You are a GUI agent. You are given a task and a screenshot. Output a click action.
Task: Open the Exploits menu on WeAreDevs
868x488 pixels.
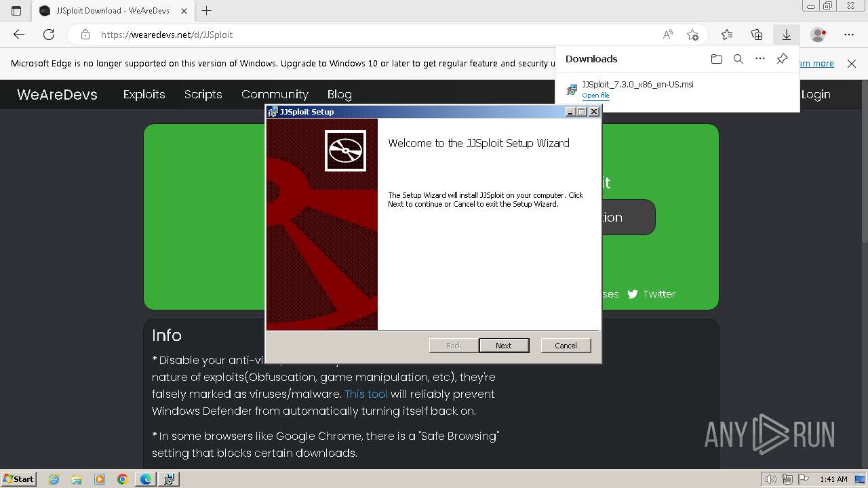[x=144, y=94]
